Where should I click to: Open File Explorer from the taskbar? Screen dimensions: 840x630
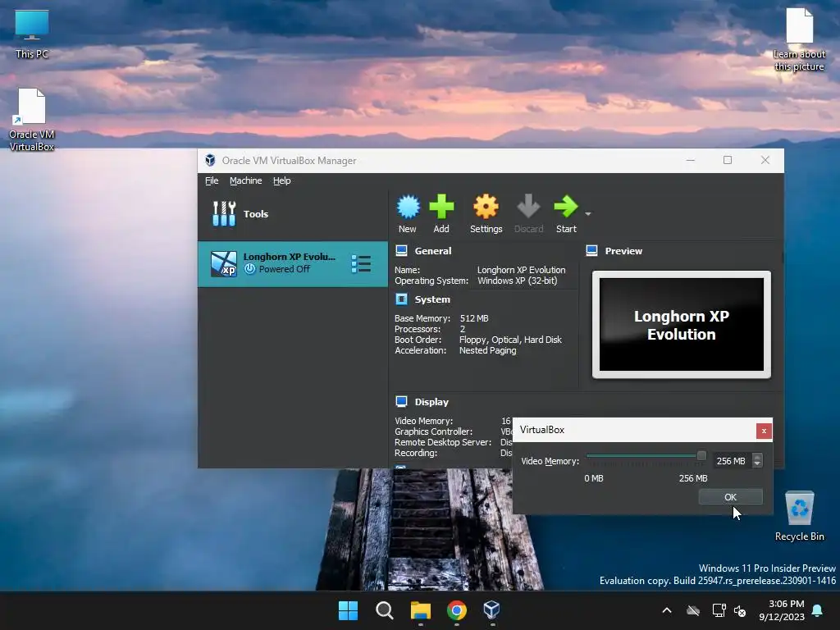point(421,610)
